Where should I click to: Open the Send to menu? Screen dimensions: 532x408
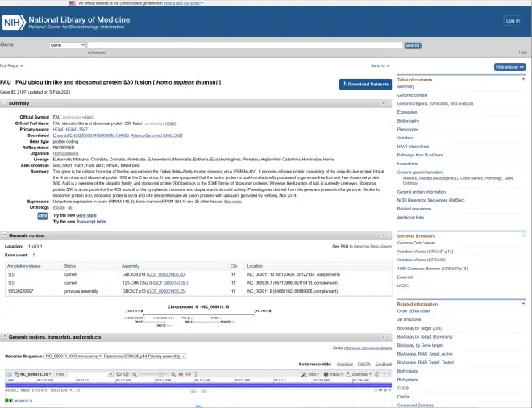[380, 65]
